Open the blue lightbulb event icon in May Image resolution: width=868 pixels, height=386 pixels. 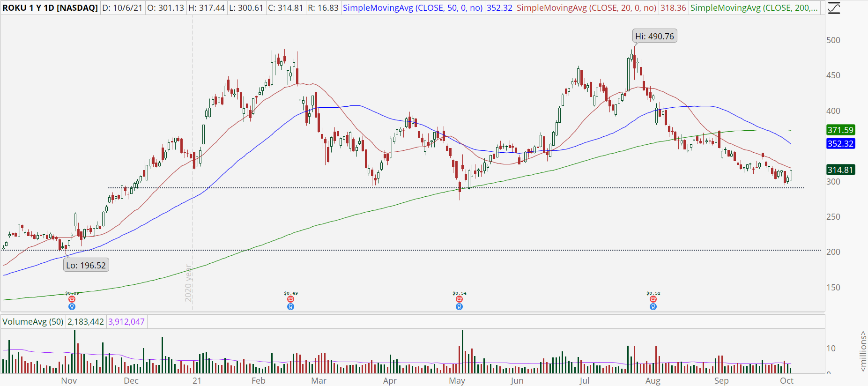(459, 307)
